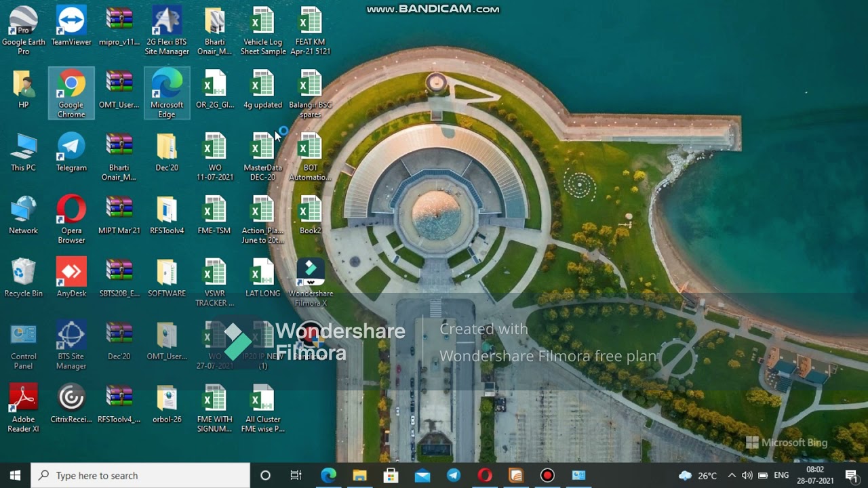
Task: Open the Network desktop icon
Action: coord(24,215)
